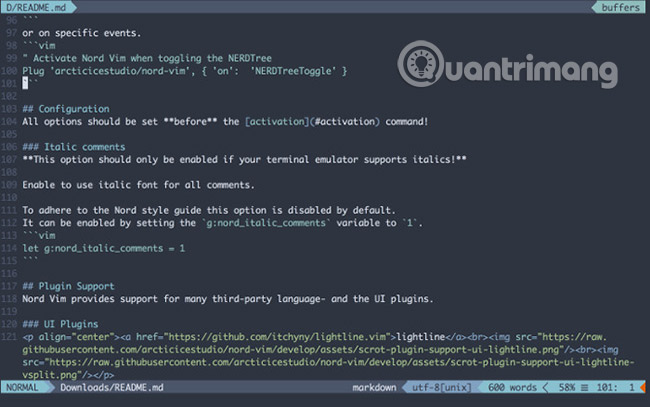This screenshot has height=407, width=650.
Task: Click the block cursor on line 101
Action: pos(25,83)
